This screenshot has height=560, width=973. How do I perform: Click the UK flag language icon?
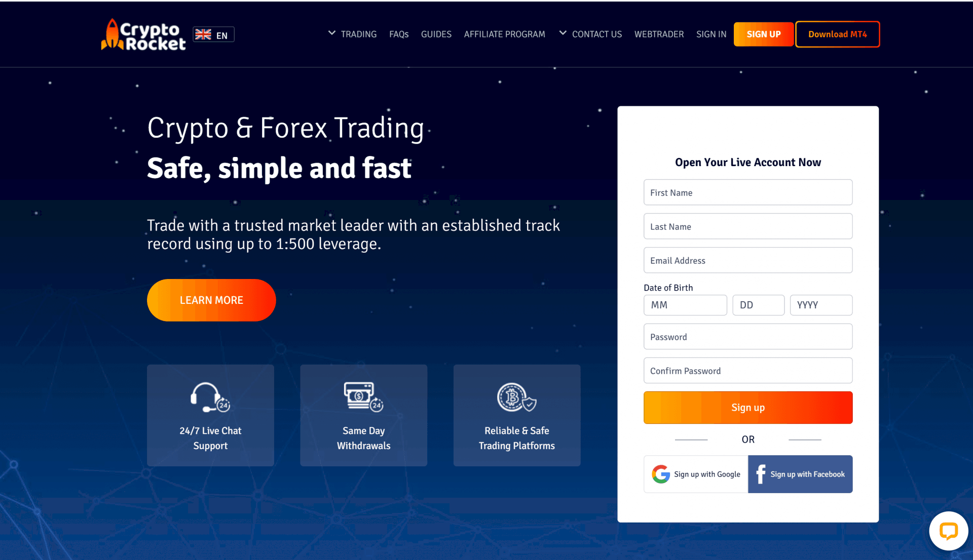tap(205, 34)
